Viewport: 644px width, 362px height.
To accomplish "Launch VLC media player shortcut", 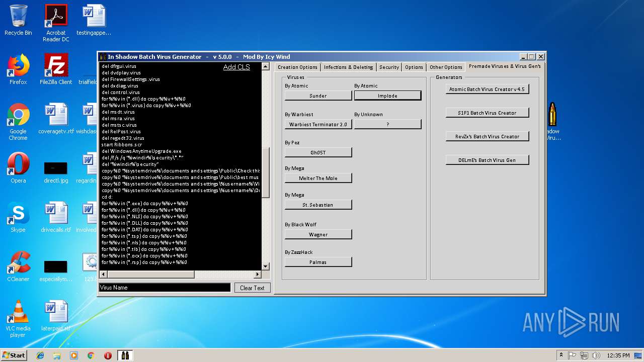I will [18, 319].
